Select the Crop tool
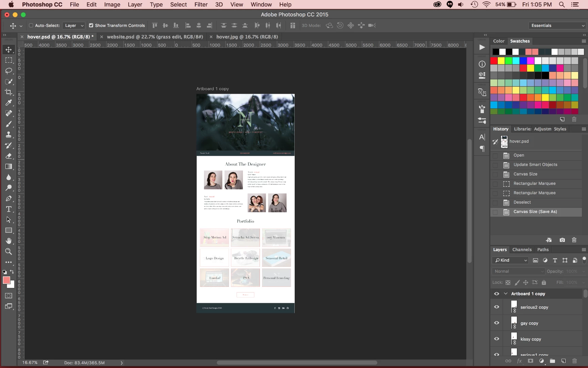 point(9,92)
